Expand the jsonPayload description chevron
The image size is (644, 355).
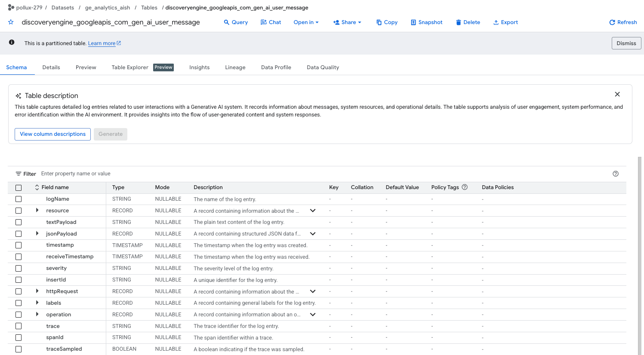pyautogui.click(x=313, y=234)
